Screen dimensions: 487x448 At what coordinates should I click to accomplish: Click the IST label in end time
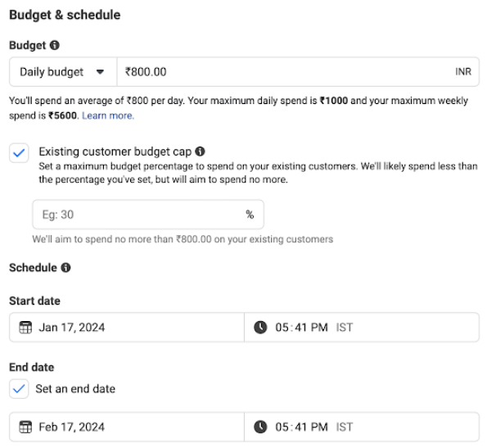click(x=345, y=427)
